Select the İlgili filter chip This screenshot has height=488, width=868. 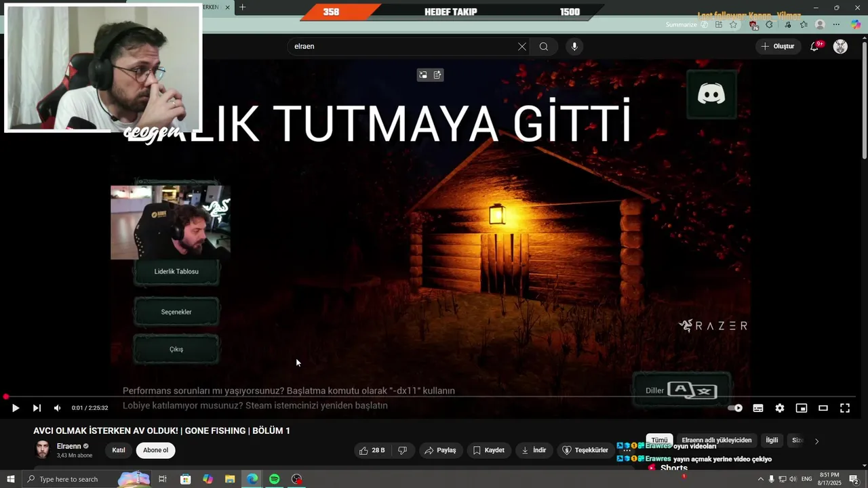pyautogui.click(x=772, y=441)
